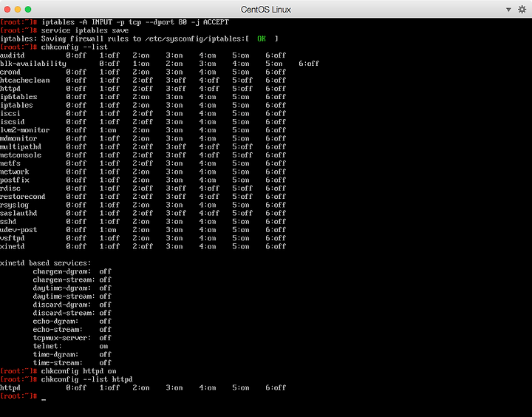Close the CentOS Linux window
The height and width of the screenshot is (417, 532).
[x=7, y=9]
